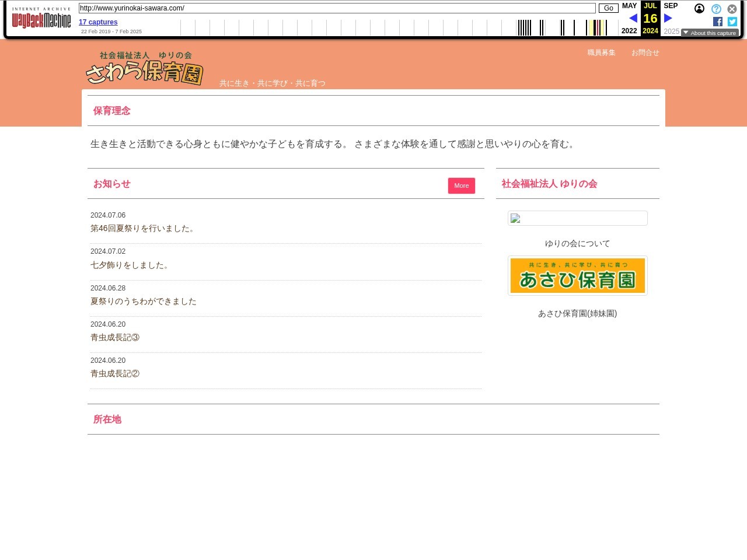Click the あさひ保育園 banner image
The width and height of the screenshot is (747, 560).
click(577, 275)
